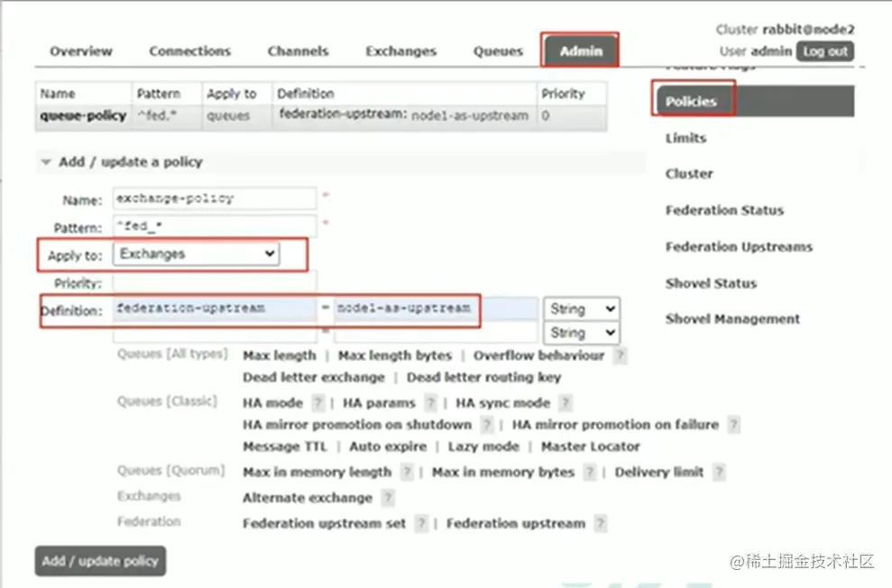Viewport: 892px width, 588px height.
Task: Insert Delivery limit definition key
Action: pyautogui.click(x=658, y=472)
